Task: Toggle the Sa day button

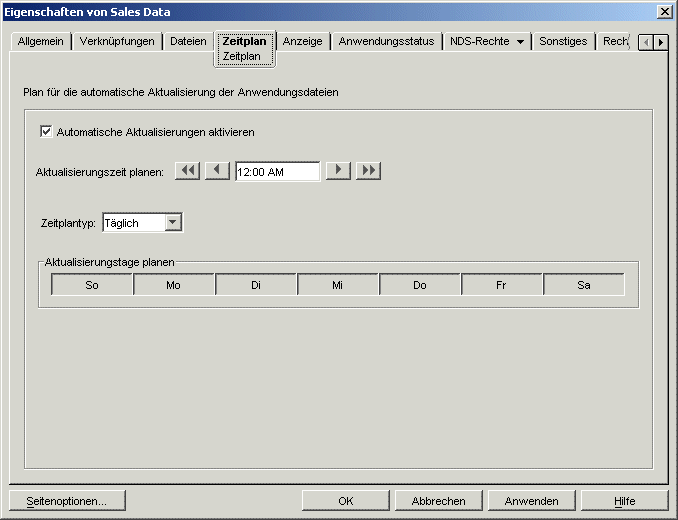Action: click(584, 284)
